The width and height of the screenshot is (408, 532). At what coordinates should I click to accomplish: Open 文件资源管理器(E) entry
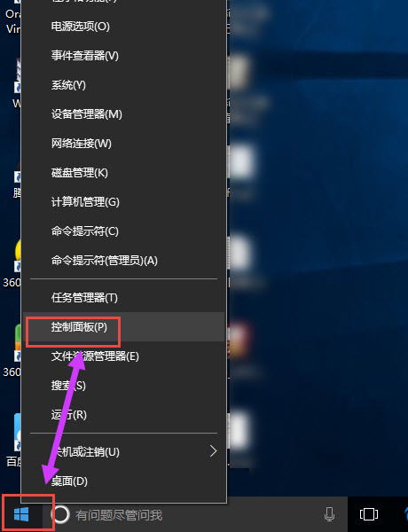123,356
